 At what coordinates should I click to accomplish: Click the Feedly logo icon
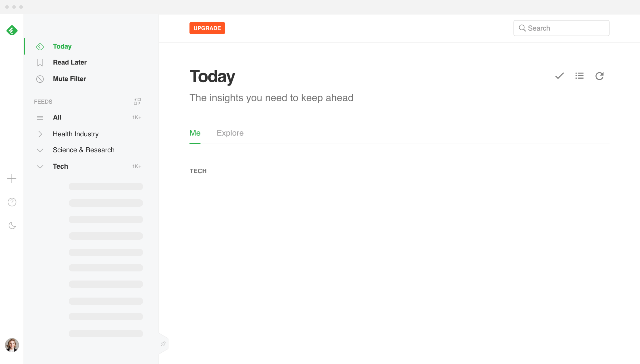point(12,30)
